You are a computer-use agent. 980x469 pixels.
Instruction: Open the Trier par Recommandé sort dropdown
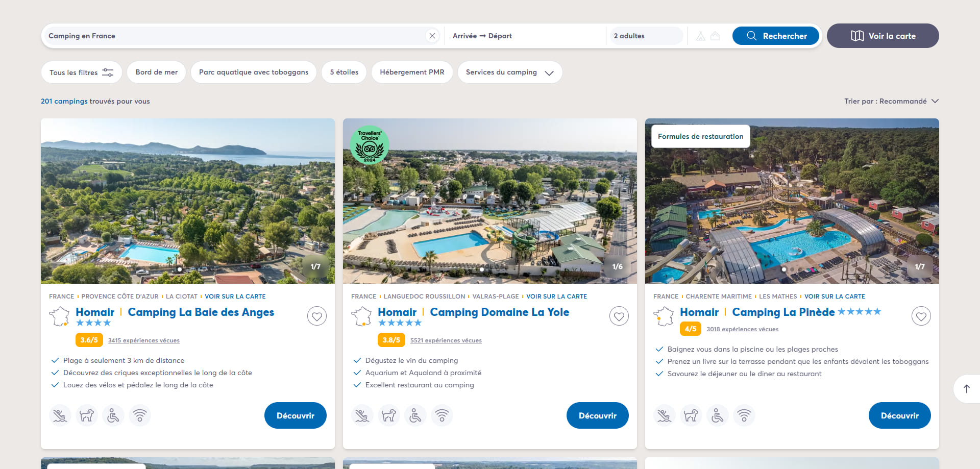click(891, 101)
